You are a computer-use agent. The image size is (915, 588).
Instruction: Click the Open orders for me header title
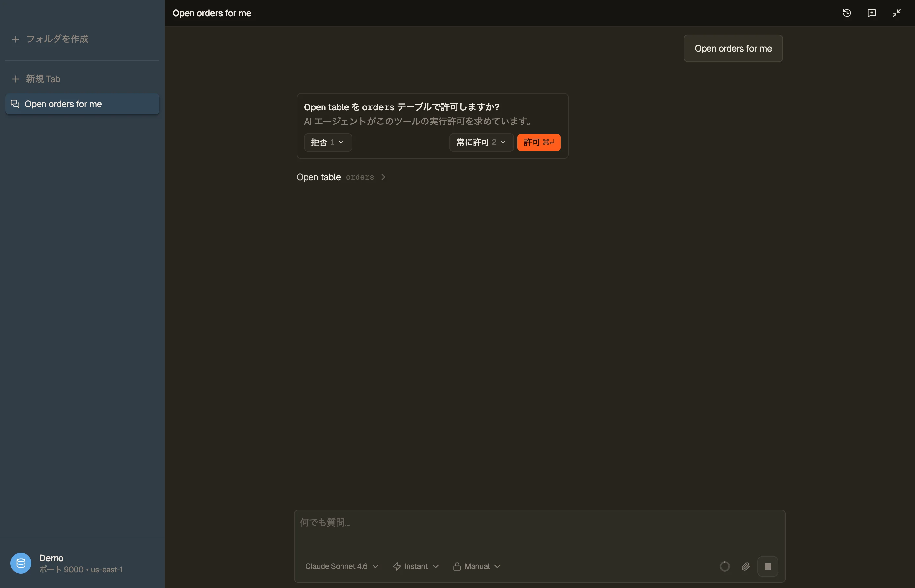(x=211, y=13)
